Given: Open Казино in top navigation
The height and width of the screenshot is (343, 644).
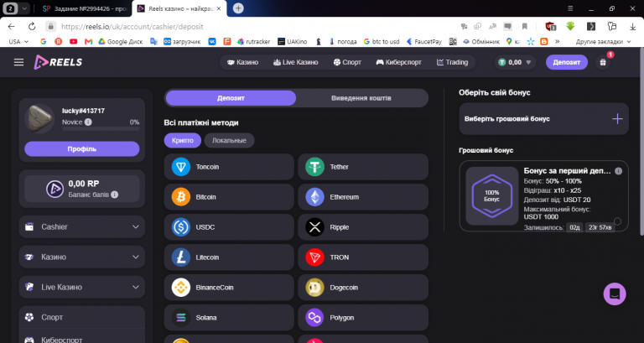Looking at the screenshot, I should [x=242, y=62].
